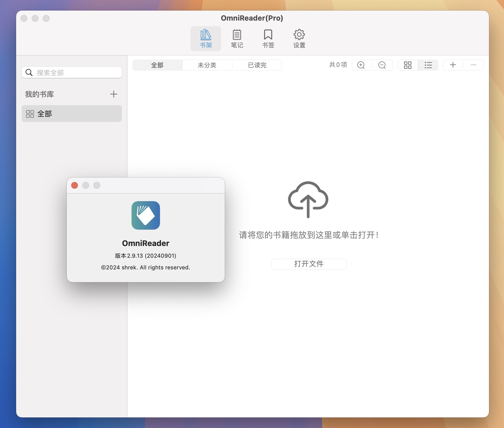
Task: Focus the 搜索全部 search field
Action: 72,73
